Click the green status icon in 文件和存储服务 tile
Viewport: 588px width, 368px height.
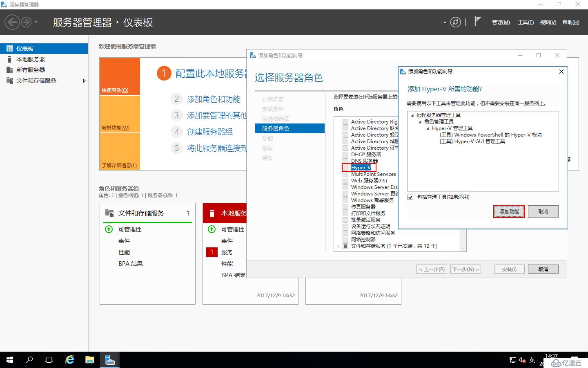109,229
